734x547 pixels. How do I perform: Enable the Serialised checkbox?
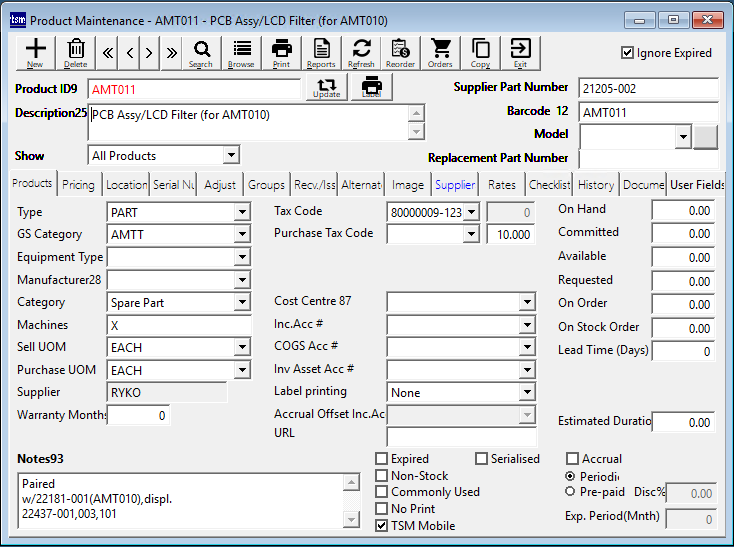pyautogui.click(x=481, y=459)
